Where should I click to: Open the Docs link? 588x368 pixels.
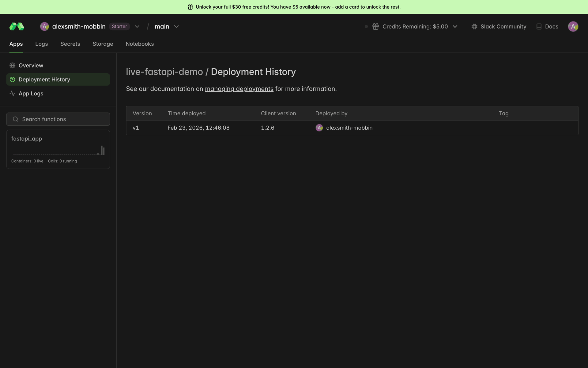547,27
